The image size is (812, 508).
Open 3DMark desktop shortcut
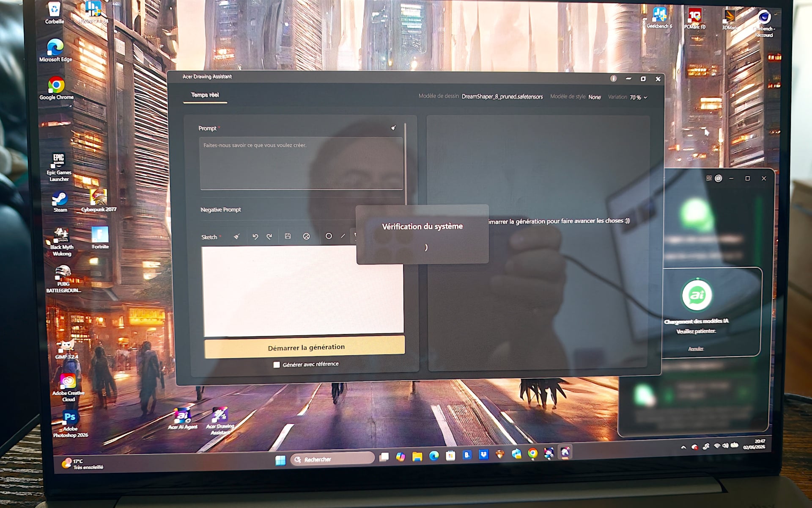(x=730, y=19)
